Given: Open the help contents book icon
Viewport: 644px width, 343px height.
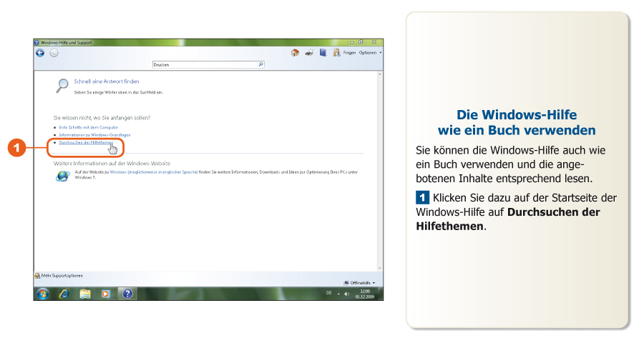Looking at the screenshot, I should click(x=323, y=53).
